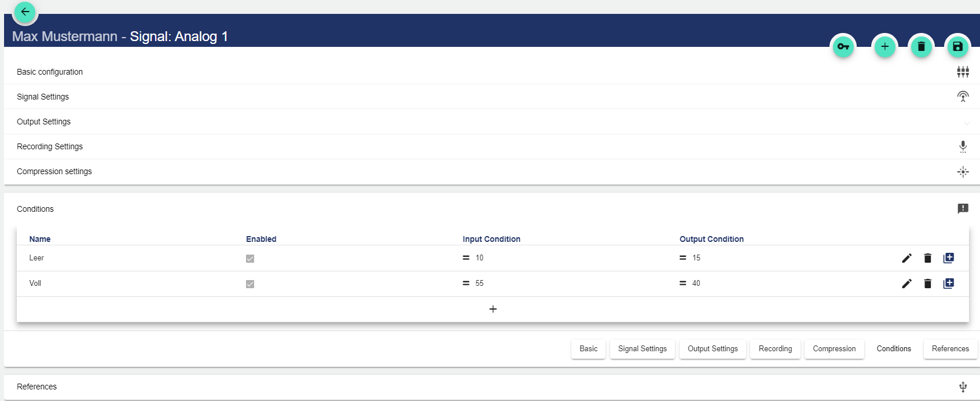980x401 pixels.
Task: Switch to the Signal Settings tab
Action: [642, 349]
